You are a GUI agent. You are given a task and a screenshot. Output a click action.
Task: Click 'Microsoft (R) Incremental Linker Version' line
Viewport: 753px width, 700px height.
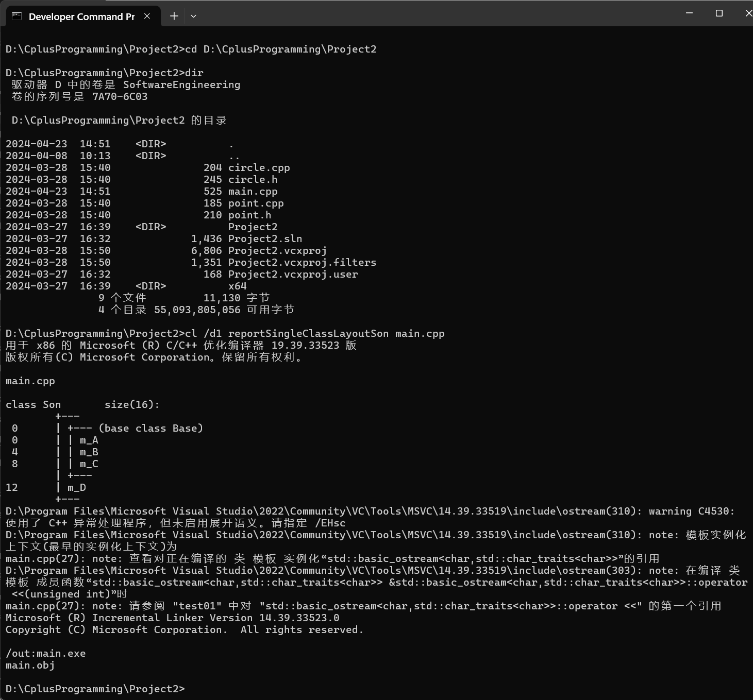click(x=173, y=618)
